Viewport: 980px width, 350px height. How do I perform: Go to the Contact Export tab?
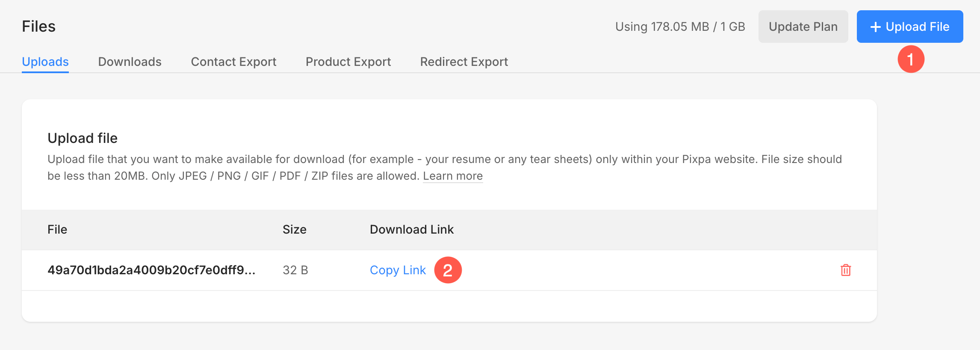(233, 62)
